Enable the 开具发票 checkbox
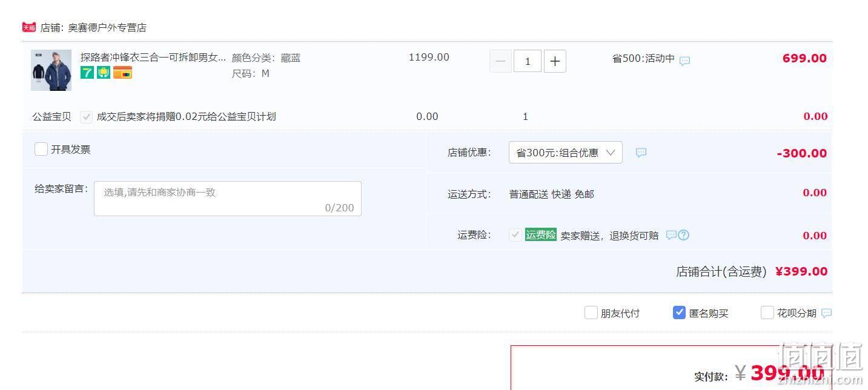 [x=41, y=149]
